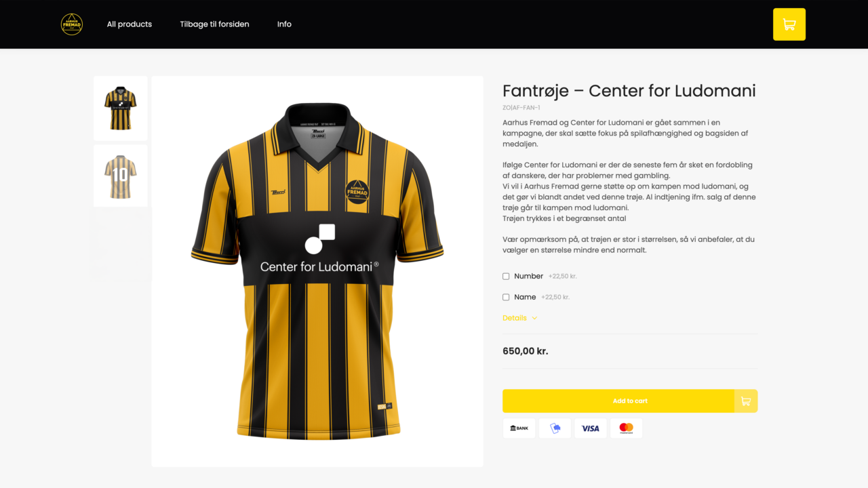The image size is (868, 488).
Task: Enable the Name checkbox option
Action: click(506, 298)
